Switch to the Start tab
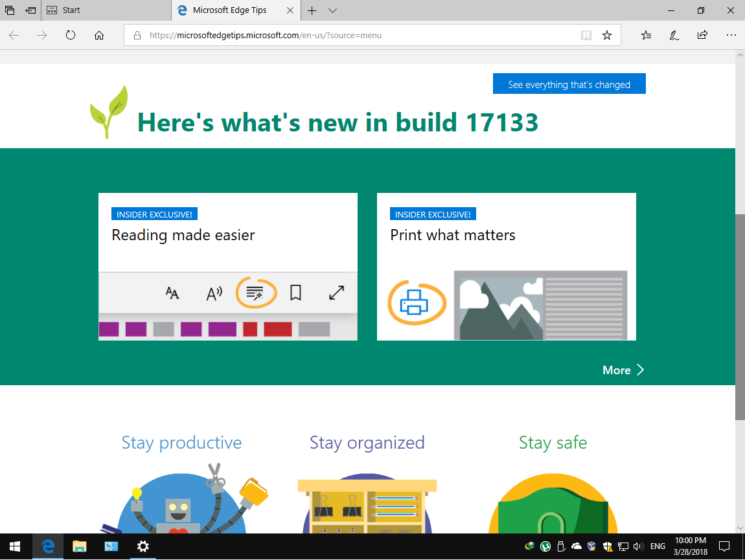 [106, 10]
